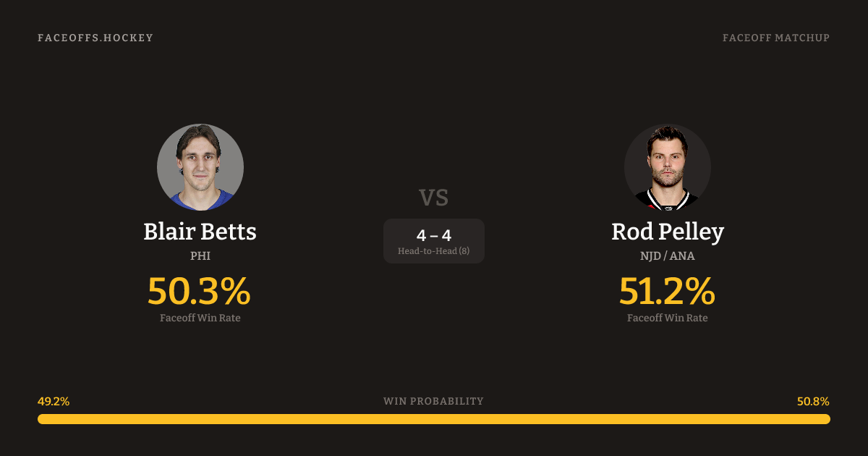Click the PHI team abbreviation
The width and height of the screenshot is (868, 456).
(200, 256)
